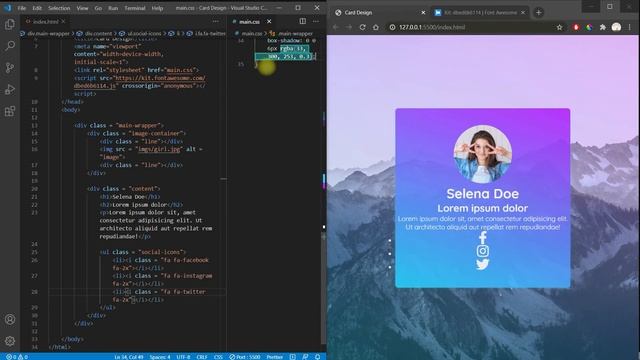Click the Twitter icon on the card
Image resolution: width=640 pixels, height=360 pixels.
(482, 264)
